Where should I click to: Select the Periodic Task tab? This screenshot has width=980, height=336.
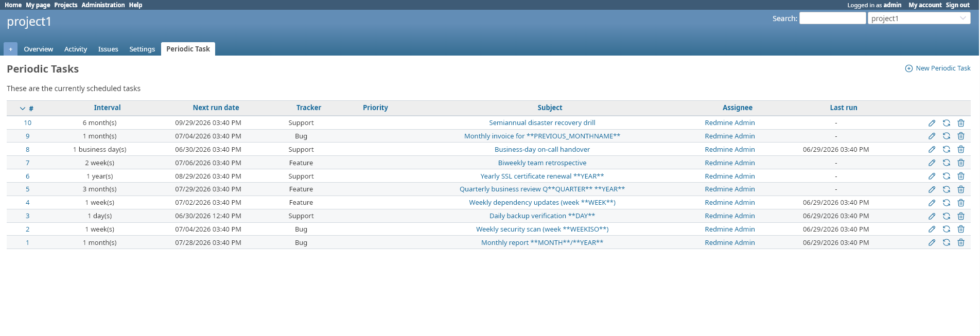[x=188, y=49]
